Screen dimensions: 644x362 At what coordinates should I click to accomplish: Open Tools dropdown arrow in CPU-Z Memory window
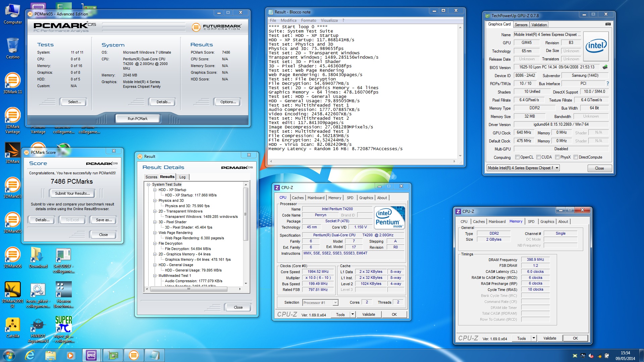[534, 338]
